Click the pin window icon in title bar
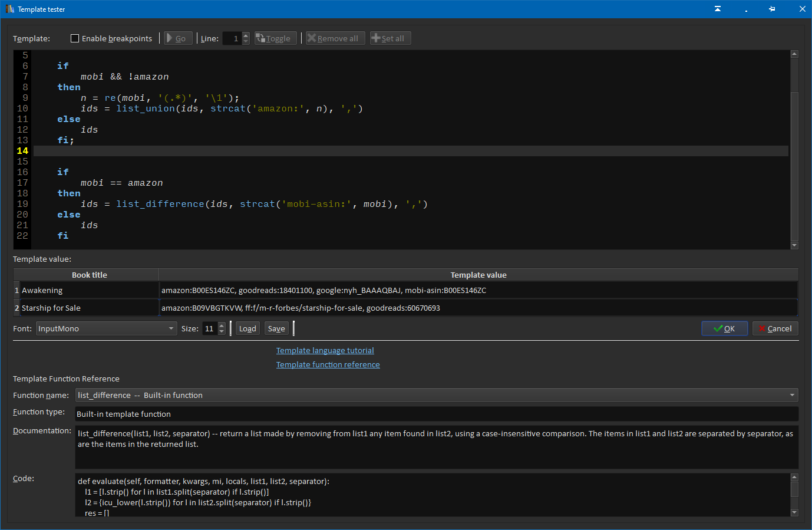This screenshot has height=530, width=812. 772,9
